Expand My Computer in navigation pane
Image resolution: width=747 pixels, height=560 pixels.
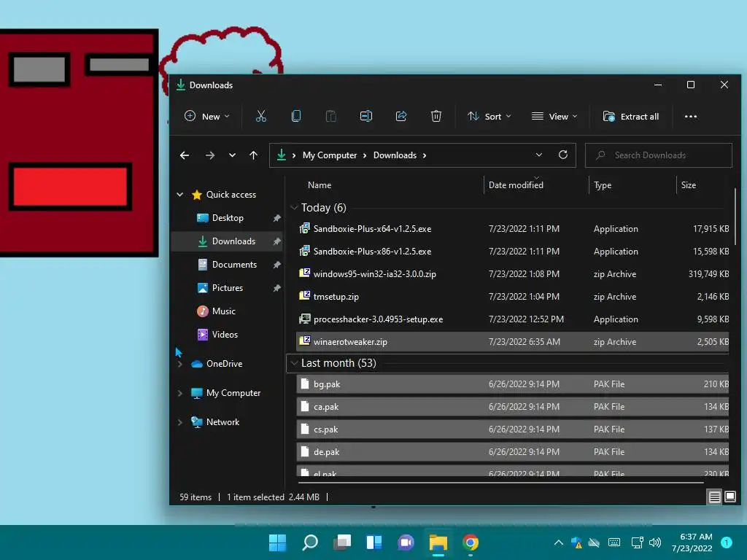tap(180, 393)
